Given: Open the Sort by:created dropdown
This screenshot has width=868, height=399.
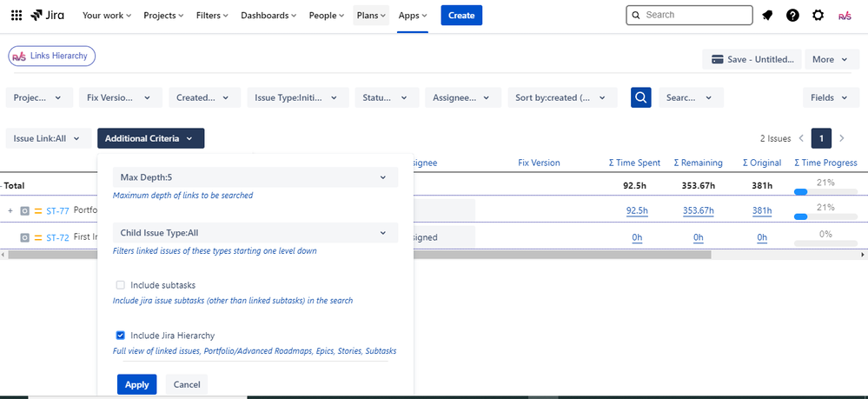Looking at the screenshot, I should 562,97.
